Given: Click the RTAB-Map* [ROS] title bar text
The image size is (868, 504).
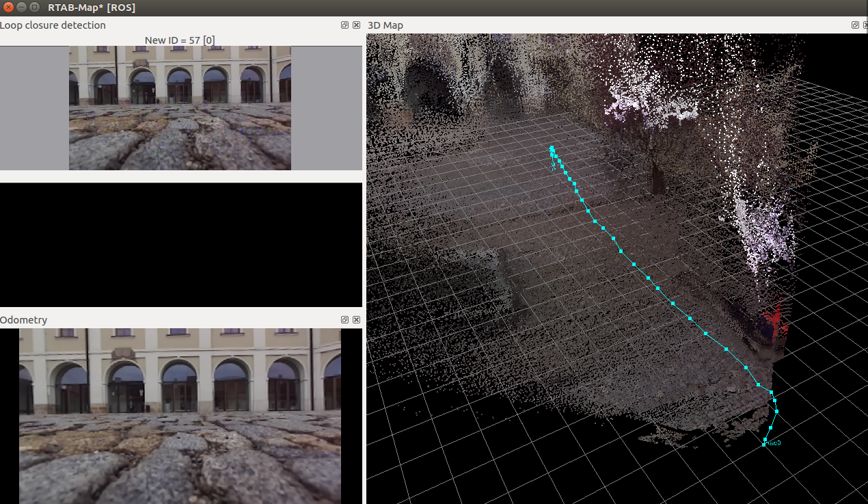Looking at the screenshot, I should pos(92,8).
